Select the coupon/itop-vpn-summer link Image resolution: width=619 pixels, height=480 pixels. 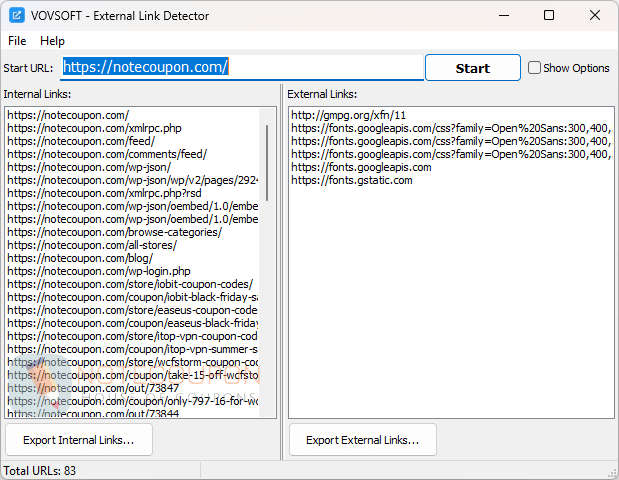click(x=133, y=350)
